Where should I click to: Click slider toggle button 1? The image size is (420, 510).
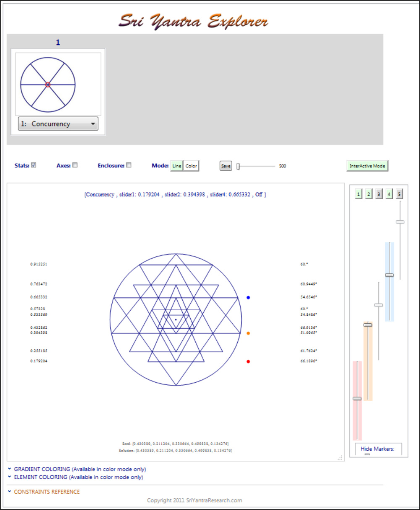coord(358,194)
